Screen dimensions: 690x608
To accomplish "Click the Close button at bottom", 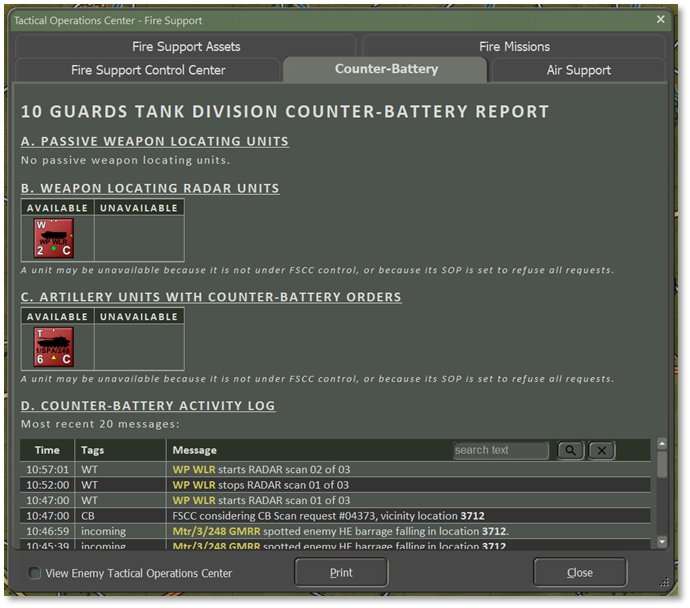I will coord(580,573).
